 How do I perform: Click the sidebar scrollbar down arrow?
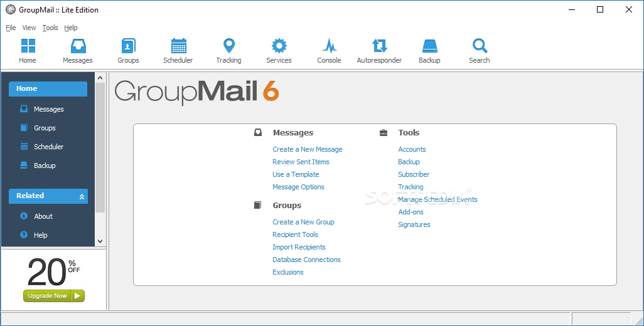[x=100, y=241]
